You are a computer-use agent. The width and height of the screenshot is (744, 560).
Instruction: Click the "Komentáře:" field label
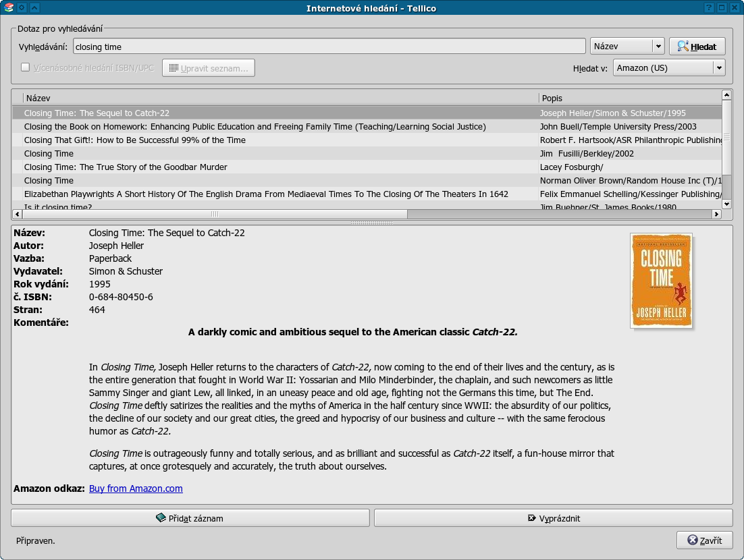click(x=41, y=323)
